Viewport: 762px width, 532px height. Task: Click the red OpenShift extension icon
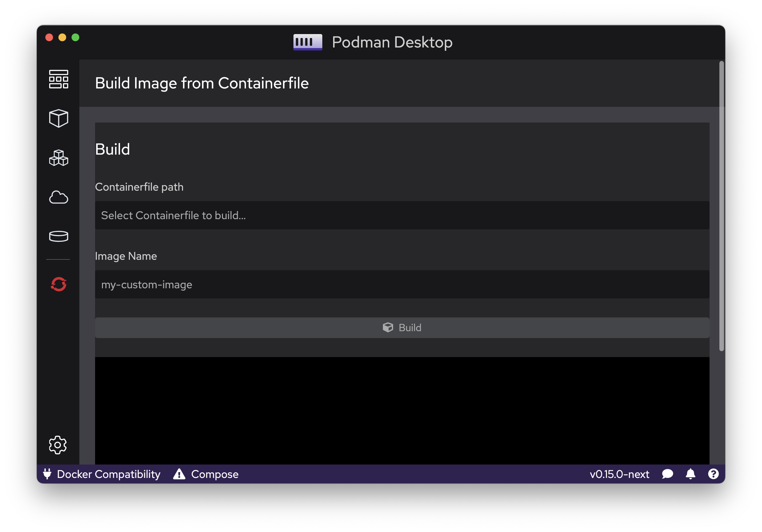click(58, 284)
